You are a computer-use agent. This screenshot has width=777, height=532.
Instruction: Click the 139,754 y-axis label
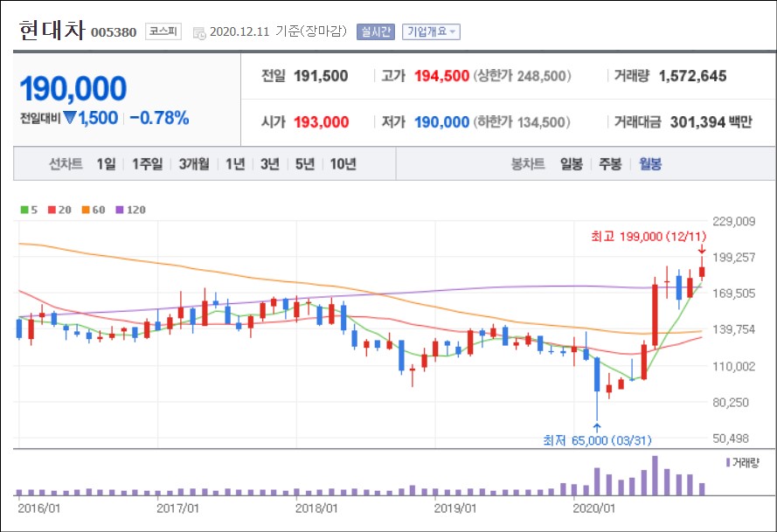(734, 330)
